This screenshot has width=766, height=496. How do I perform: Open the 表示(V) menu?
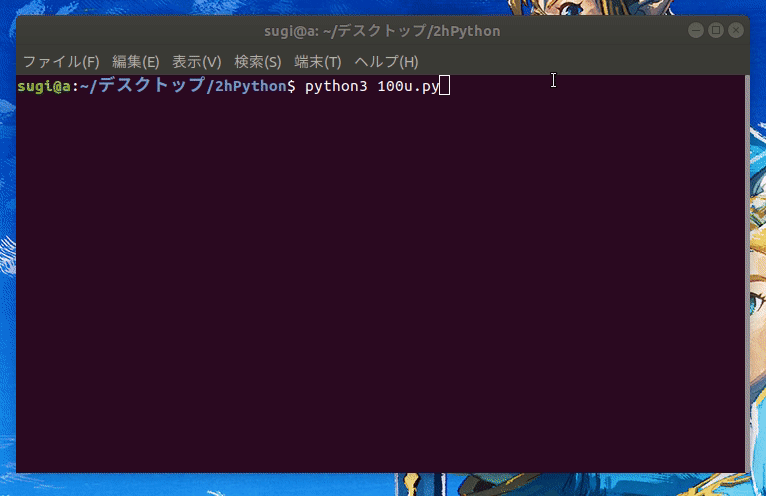click(196, 62)
